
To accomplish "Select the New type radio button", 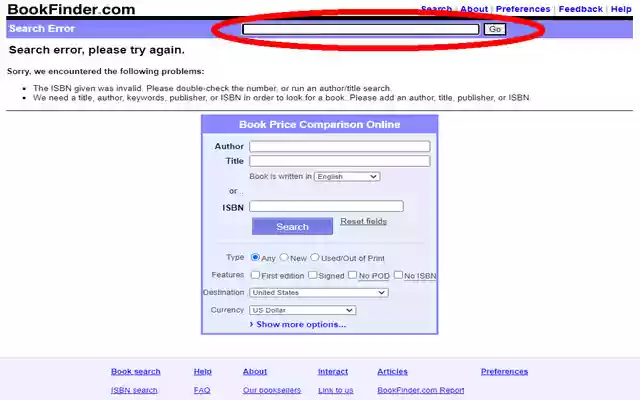I will click(284, 257).
